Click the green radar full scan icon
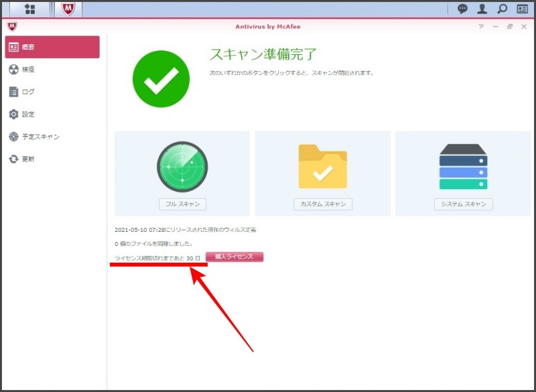The image size is (536, 392). pyautogui.click(x=182, y=167)
